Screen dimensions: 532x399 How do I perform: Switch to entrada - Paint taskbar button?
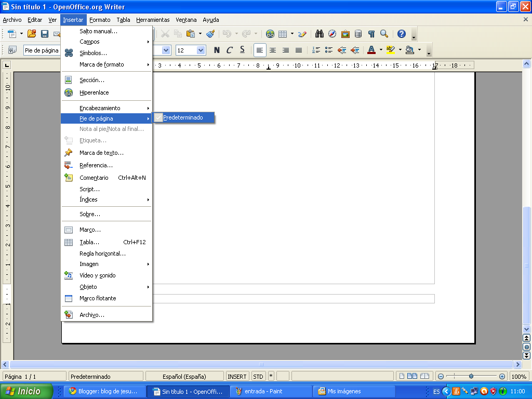click(271, 392)
